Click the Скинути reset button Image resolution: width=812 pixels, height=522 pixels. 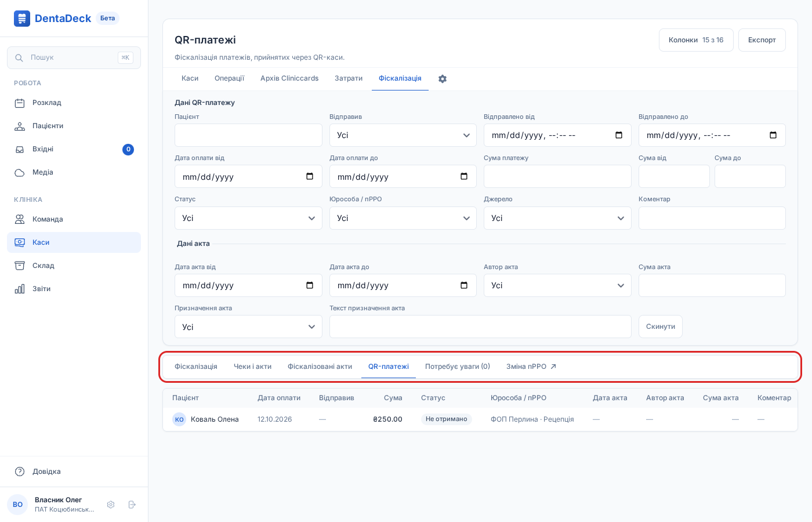[x=661, y=327]
